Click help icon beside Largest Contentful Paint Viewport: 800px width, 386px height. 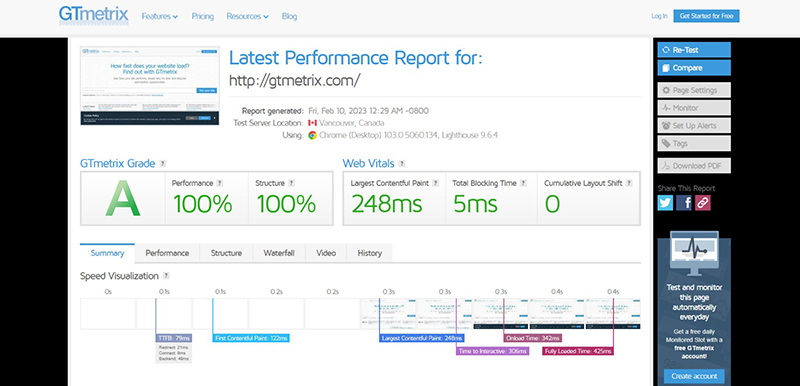pyautogui.click(x=435, y=183)
